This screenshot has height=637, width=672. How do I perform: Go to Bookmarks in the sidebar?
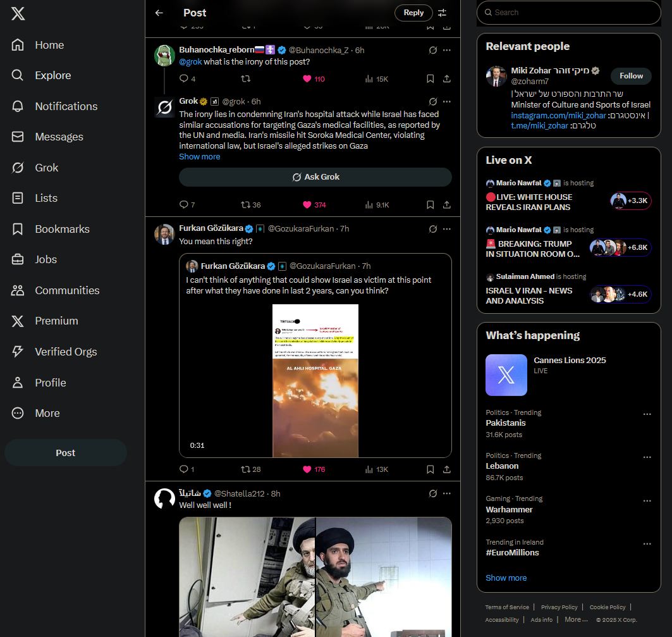click(51, 229)
